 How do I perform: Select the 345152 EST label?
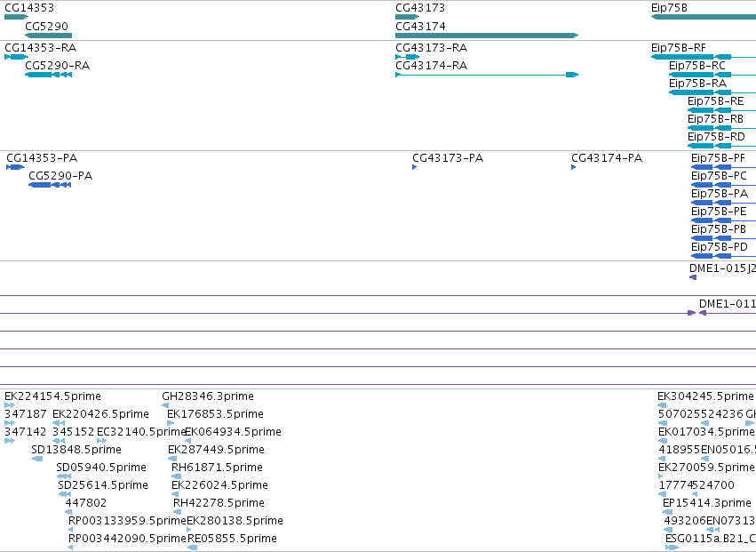pos(73,432)
